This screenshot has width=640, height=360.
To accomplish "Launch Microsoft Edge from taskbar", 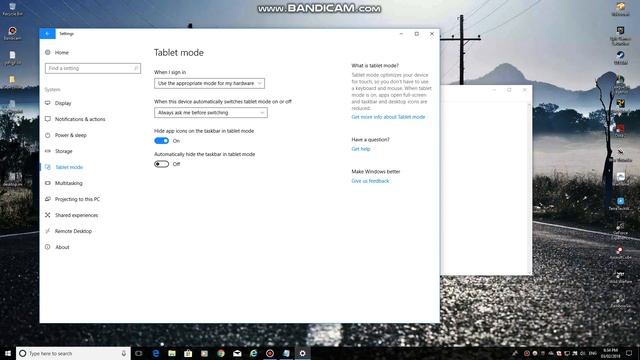I will (x=156, y=353).
